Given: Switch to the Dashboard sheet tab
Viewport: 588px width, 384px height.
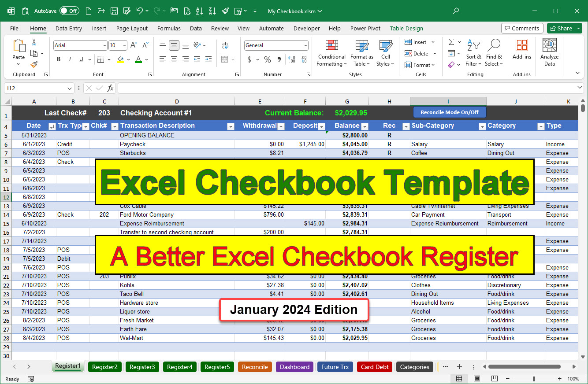Looking at the screenshot, I should pyautogui.click(x=294, y=366).
